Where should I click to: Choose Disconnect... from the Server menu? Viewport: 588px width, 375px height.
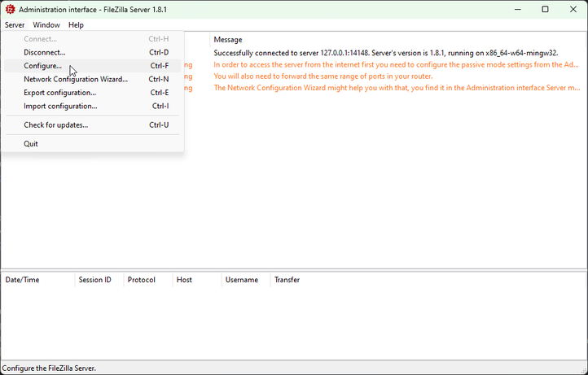pyautogui.click(x=93, y=52)
